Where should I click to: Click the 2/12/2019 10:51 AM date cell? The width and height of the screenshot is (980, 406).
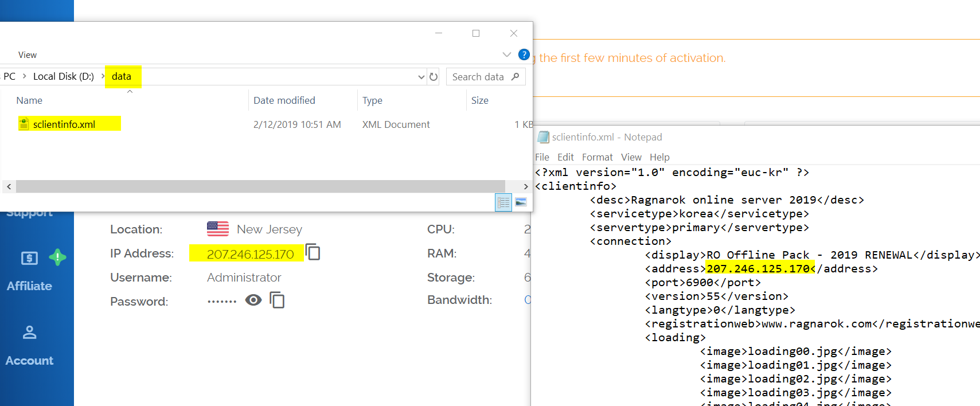297,124
